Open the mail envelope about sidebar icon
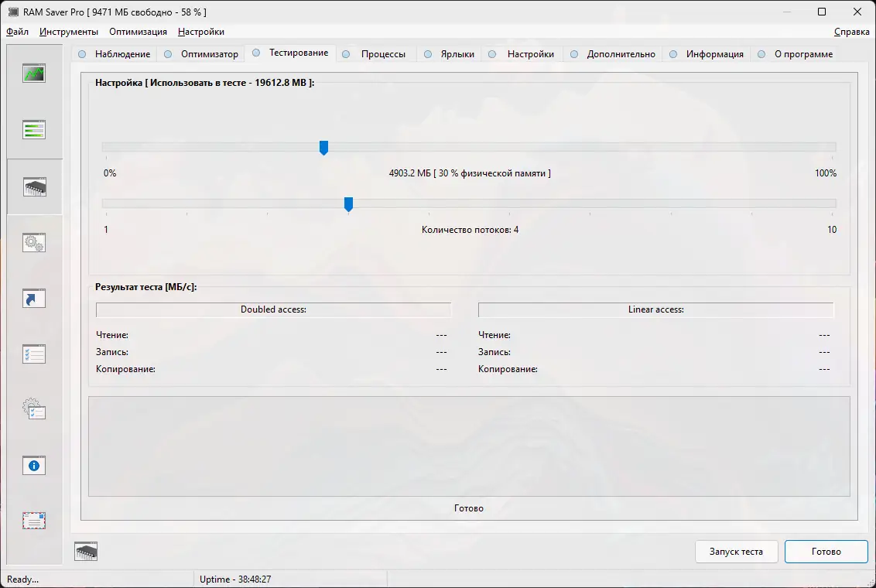 [x=34, y=521]
